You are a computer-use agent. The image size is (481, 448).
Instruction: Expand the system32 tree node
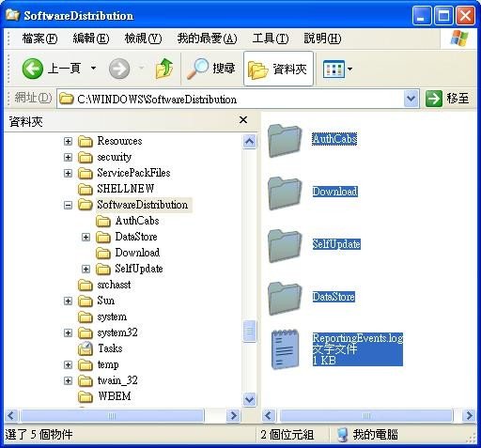tap(68, 332)
